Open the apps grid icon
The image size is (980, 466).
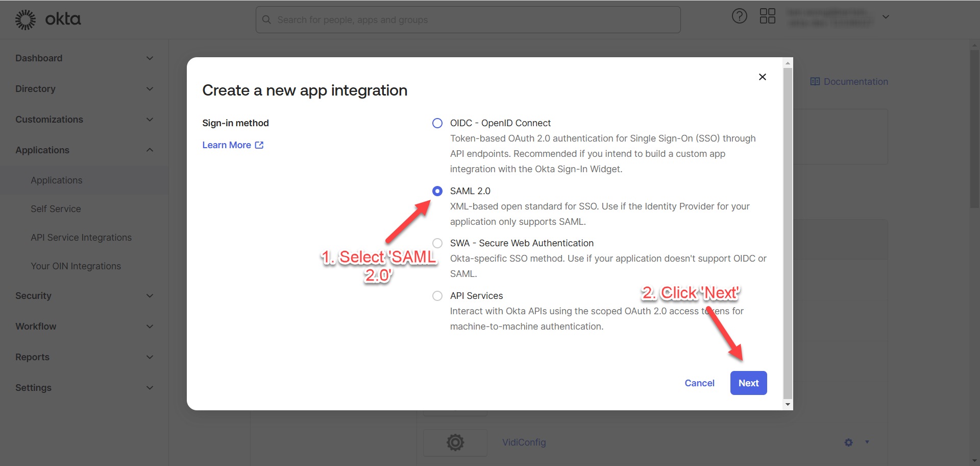(x=767, y=16)
